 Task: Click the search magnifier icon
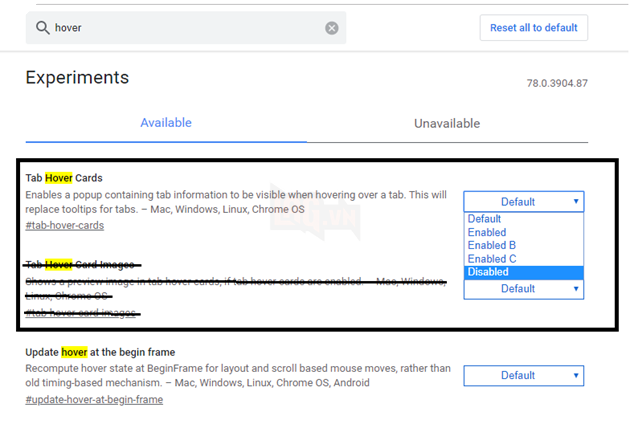coord(43,28)
